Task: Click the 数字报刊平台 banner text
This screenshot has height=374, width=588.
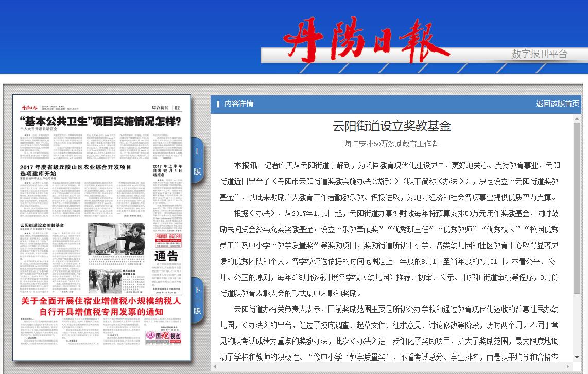Action: (539, 54)
